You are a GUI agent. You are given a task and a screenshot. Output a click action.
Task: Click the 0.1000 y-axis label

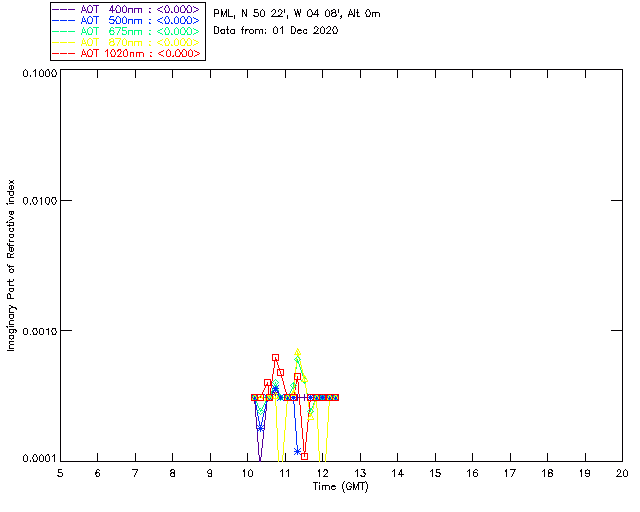tap(40, 73)
